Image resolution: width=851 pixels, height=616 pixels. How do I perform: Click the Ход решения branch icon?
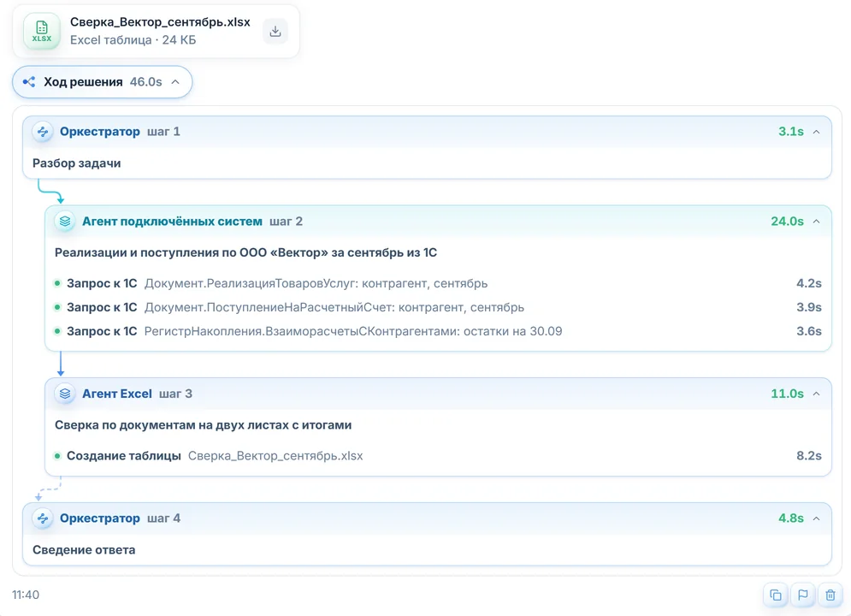tap(29, 82)
